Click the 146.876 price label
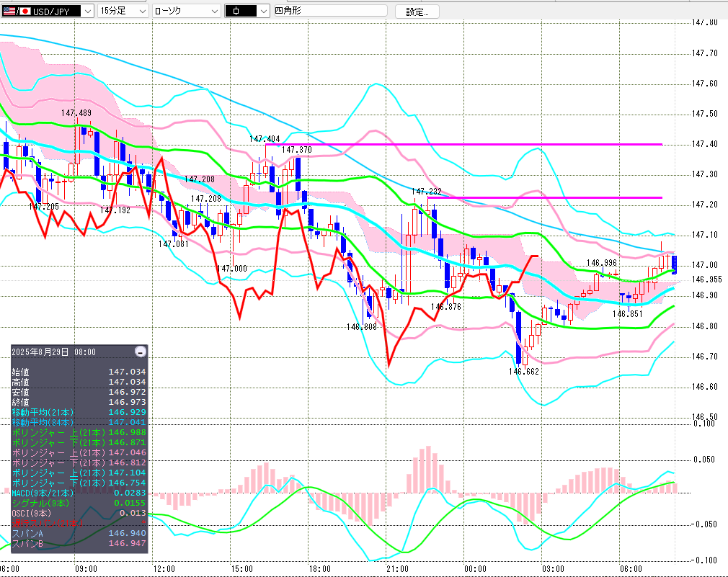This screenshot has height=577, width=728. 446,307
